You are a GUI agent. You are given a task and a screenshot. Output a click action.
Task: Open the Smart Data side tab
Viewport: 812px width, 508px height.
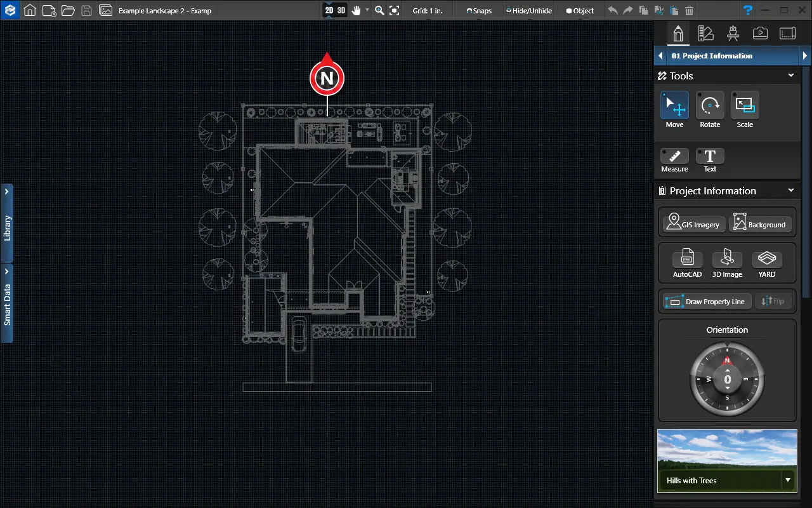[7, 304]
